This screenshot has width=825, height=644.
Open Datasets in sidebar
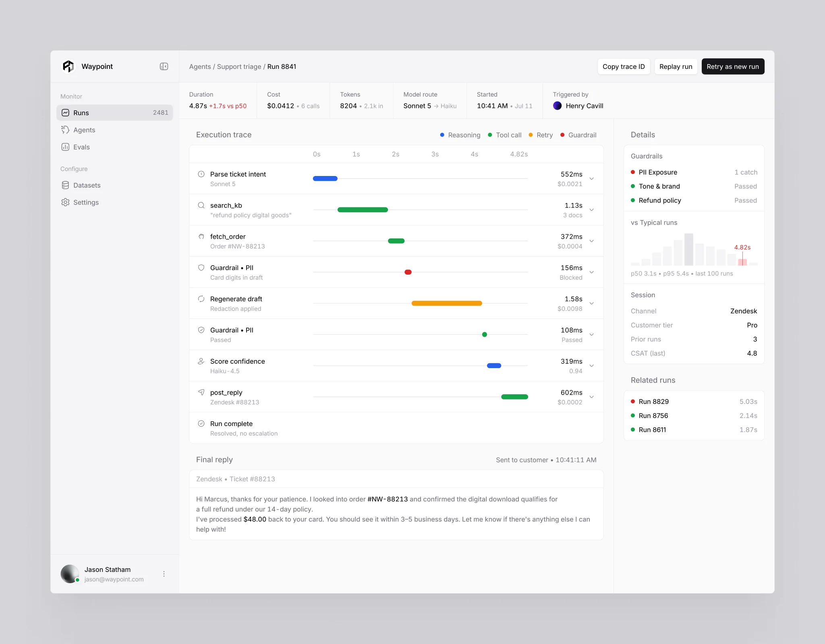[x=115, y=185]
